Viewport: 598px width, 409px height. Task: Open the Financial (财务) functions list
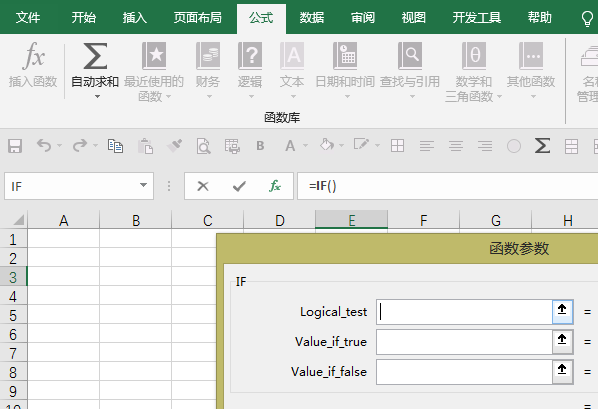(x=208, y=71)
